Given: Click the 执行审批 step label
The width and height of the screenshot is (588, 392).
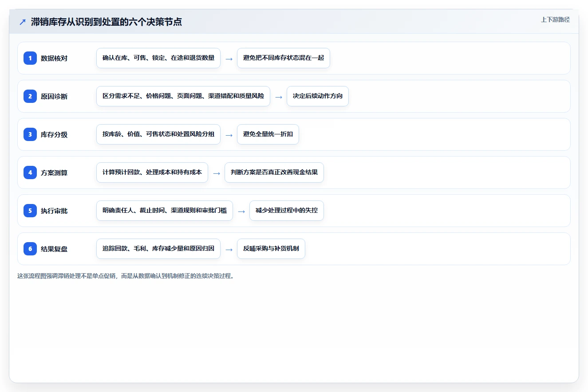Looking at the screenshot, I should [54, 211].
